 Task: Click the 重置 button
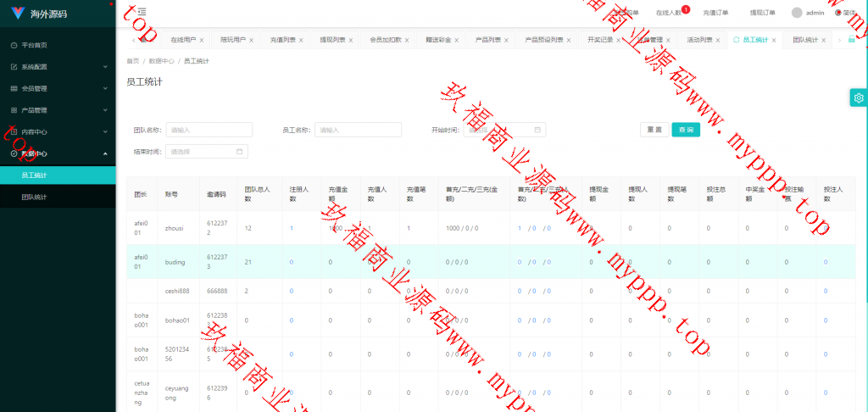point(654,130)
